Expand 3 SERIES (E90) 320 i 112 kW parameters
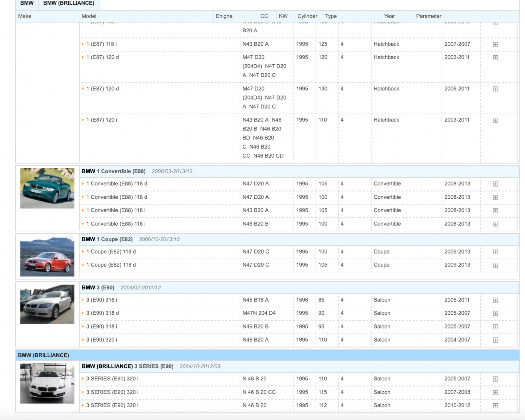Image resolution: width=525 pixels, height=420 pixels. click(x=495, y=405)
